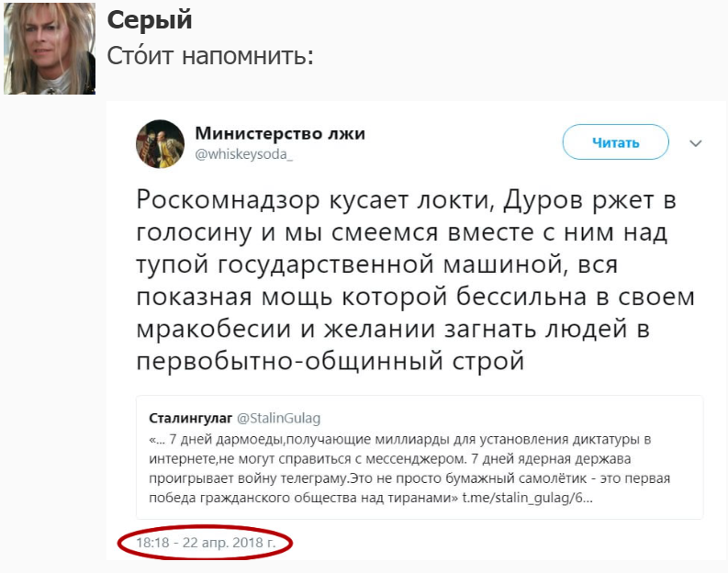728x573 pixels.
Task: Click the timestamp "18:18 - 22 апр. 2018 г."
Action: (206, 542)
